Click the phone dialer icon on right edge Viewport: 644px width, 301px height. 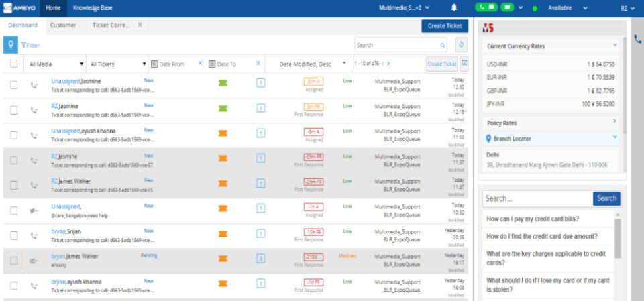[x=637, y=40]
